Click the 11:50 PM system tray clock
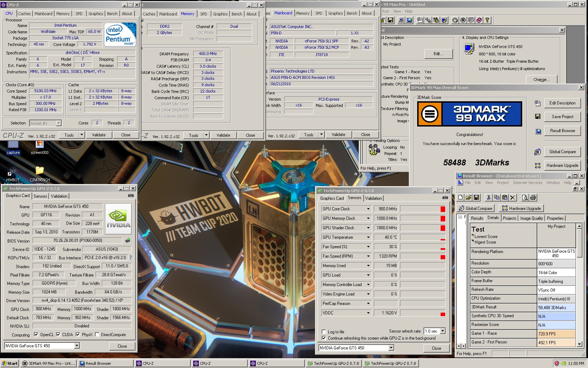This screenshot has height=368, width=588. [576, 363]
